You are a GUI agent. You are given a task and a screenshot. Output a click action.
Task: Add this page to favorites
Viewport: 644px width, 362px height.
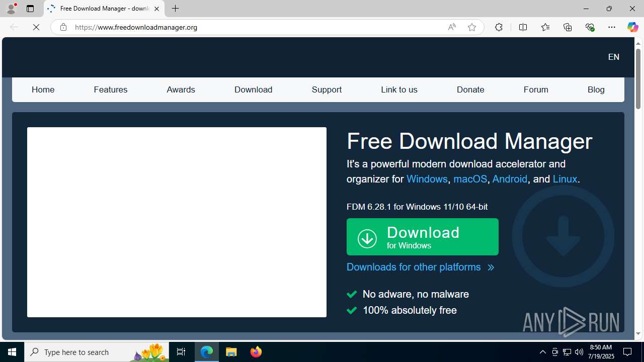[471, 27]
